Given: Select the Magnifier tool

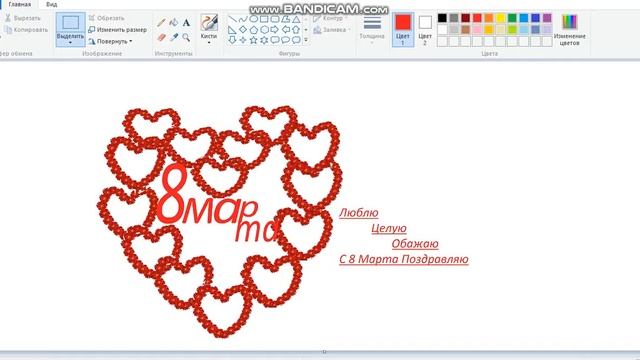Looking at the screenshot, I should pyautogui.click(x=186, y=38).
